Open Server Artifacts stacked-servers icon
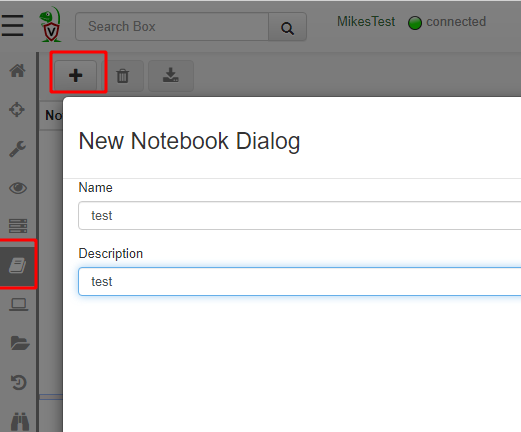521x432 pixels. tap(18, 226)
